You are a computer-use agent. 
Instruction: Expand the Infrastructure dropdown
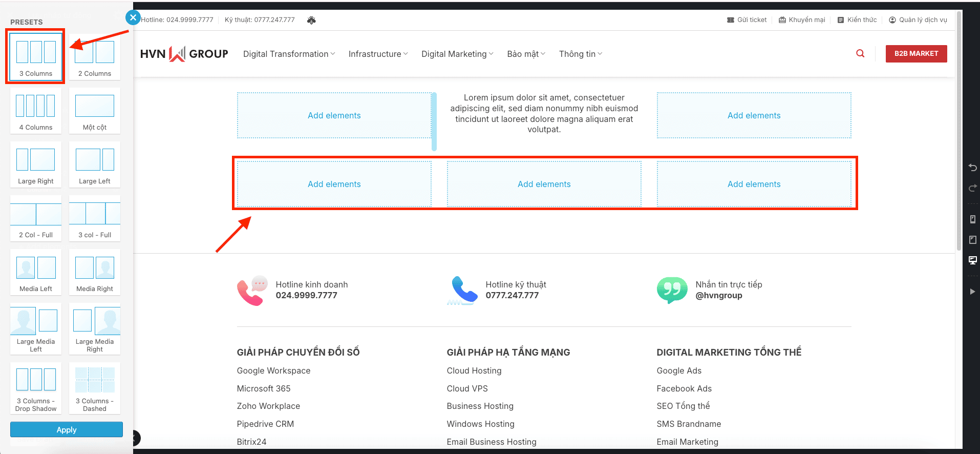(378, 54)
